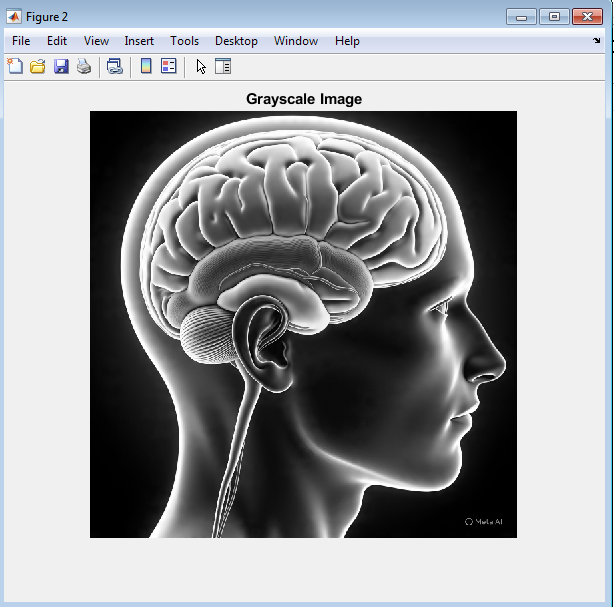Image resolution: width=614 pixels, height=607 pixels.
Task: Open the Property Inspector from the toolbar
Action: click(x=223, y=67)
